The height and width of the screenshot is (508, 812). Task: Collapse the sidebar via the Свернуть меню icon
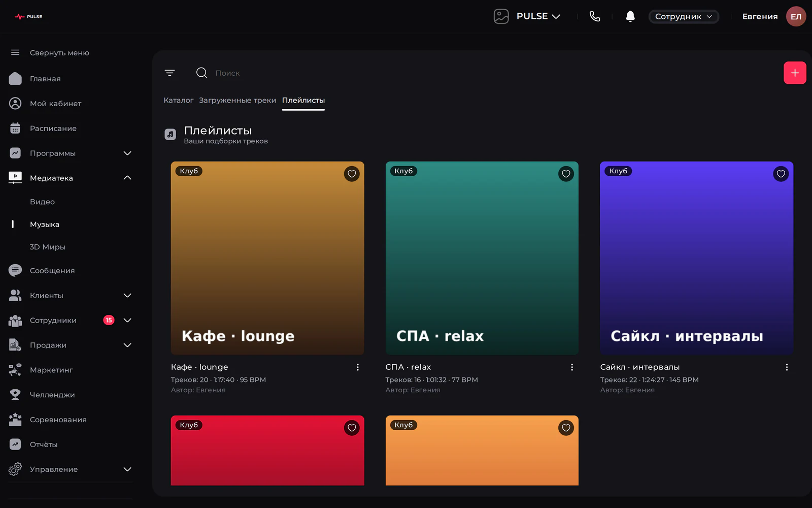click(x=15, y=52)
